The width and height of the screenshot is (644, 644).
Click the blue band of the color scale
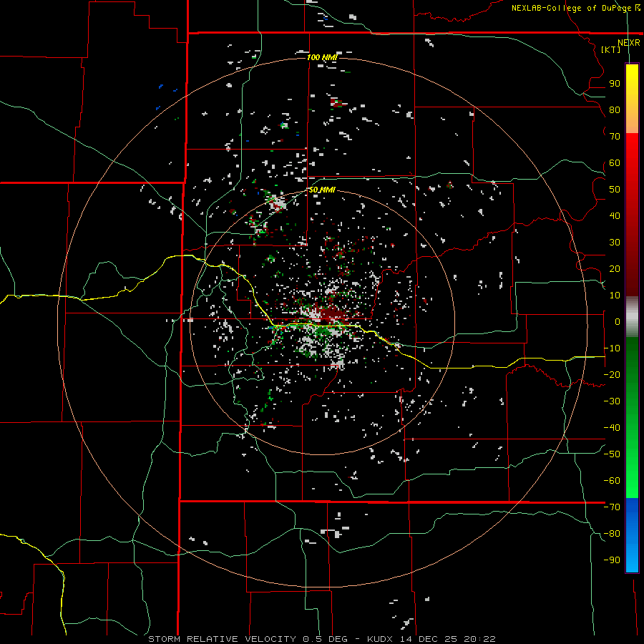[632, 535]
